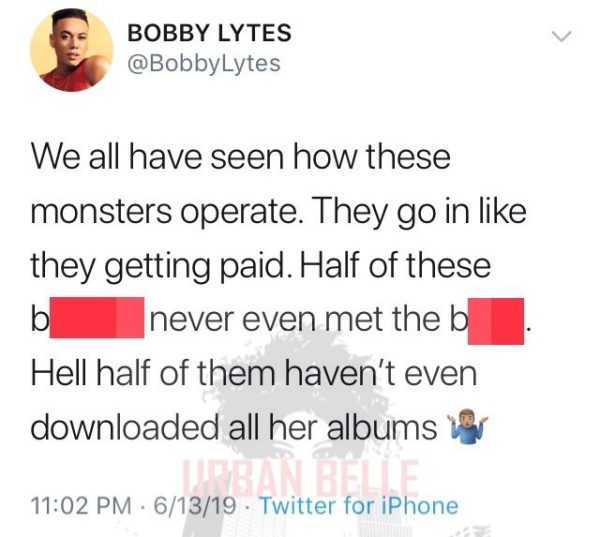Click the text "downloaded all her albums"
The height and width of the screenshot is (537, 600).
(234, 427)
